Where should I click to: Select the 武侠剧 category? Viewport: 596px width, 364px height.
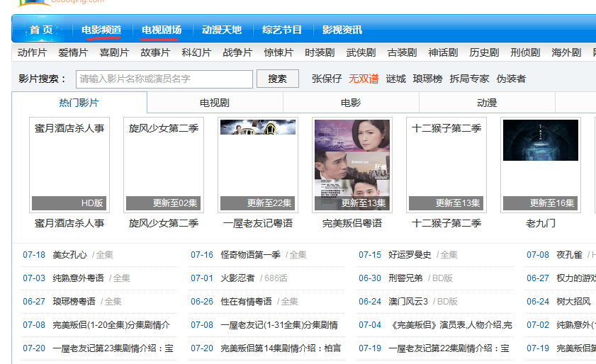coord(361,52)
